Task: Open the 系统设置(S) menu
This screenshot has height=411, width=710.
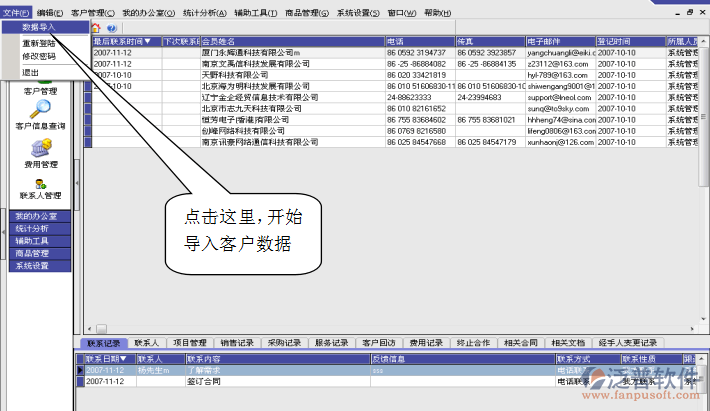Action: click(358, 13)
